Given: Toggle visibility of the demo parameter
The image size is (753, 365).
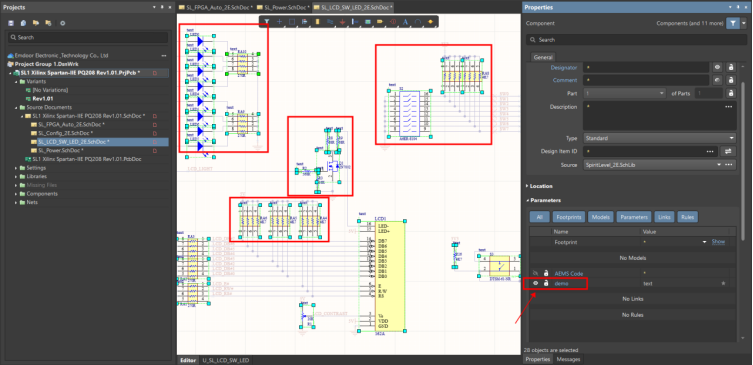Looking at the screenshot, I should pyautogui.click(x=535, y=283).
